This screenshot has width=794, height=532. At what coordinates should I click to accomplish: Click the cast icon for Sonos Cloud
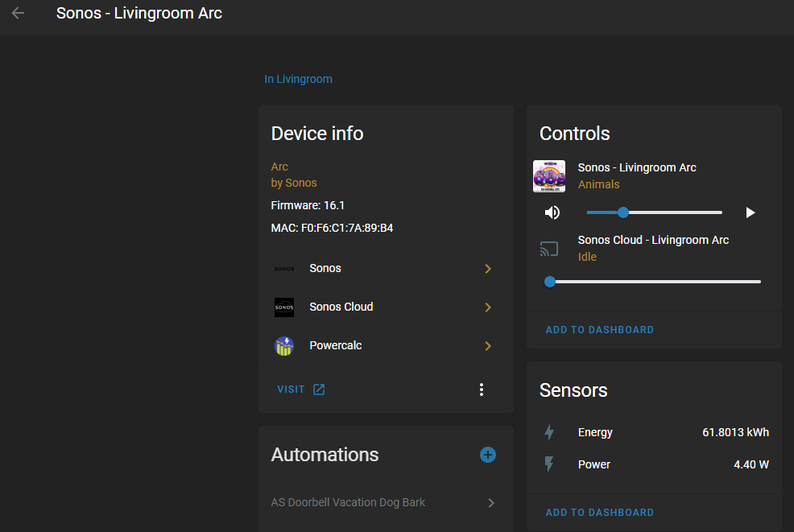point(549,249)
